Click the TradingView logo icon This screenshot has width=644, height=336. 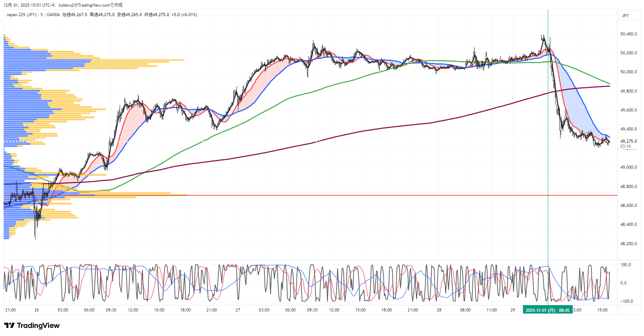(x=9, y=325)
